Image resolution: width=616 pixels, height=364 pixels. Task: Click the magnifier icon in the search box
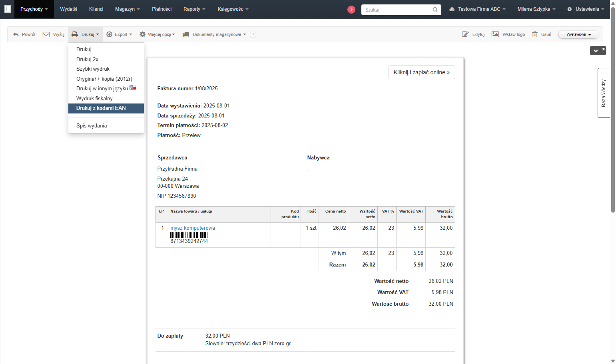click(435, 10)
